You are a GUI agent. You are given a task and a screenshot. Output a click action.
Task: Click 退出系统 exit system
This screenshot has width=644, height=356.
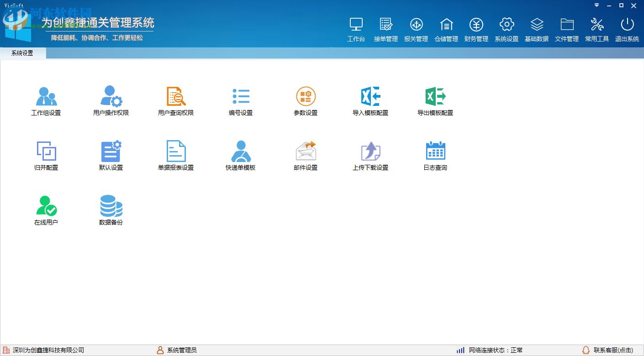click(x=627, y=30)
